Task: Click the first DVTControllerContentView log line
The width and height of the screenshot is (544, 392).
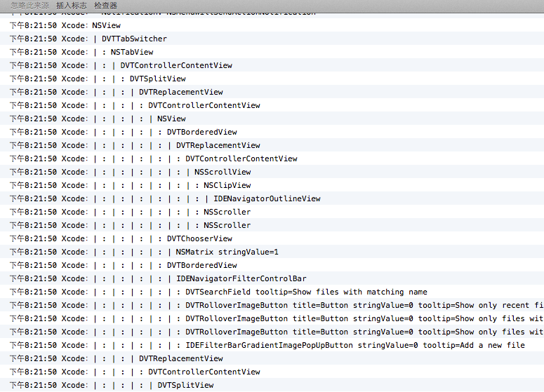Action: click(176, 65)
